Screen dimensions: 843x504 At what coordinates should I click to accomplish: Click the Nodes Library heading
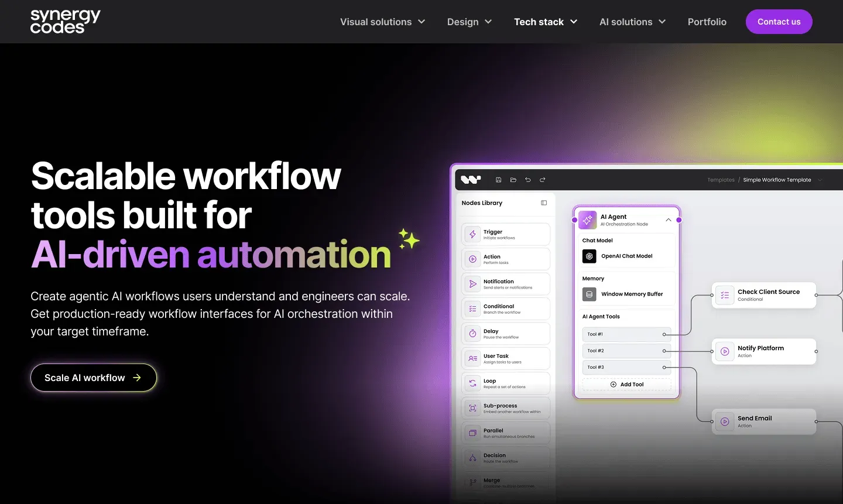coord(482,203)
